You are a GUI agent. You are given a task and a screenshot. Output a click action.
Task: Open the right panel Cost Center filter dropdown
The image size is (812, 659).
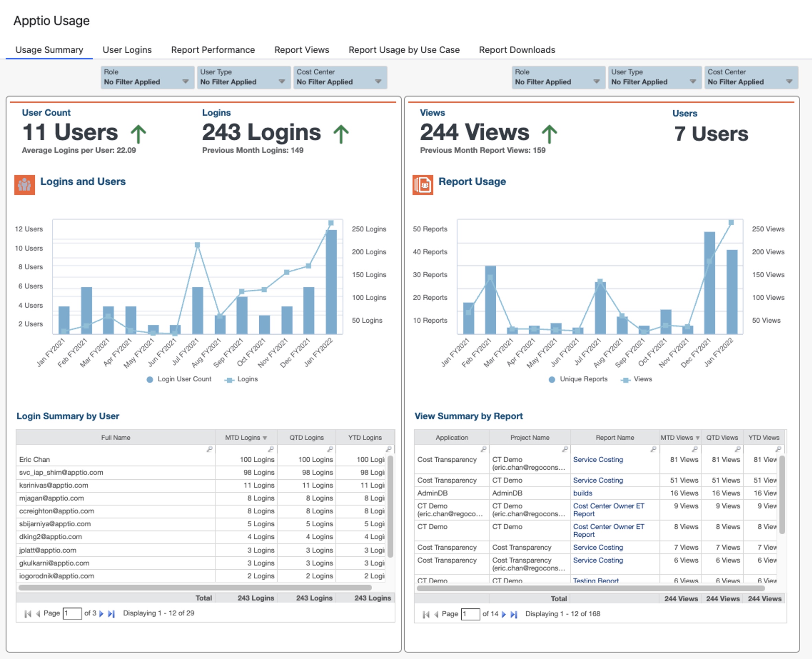click(751, 77)
